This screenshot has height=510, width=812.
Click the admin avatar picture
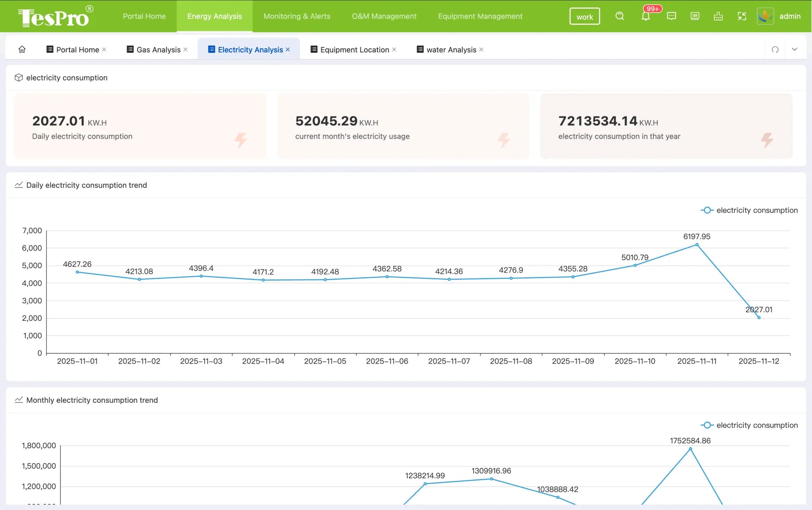click(x=765, y=16)
